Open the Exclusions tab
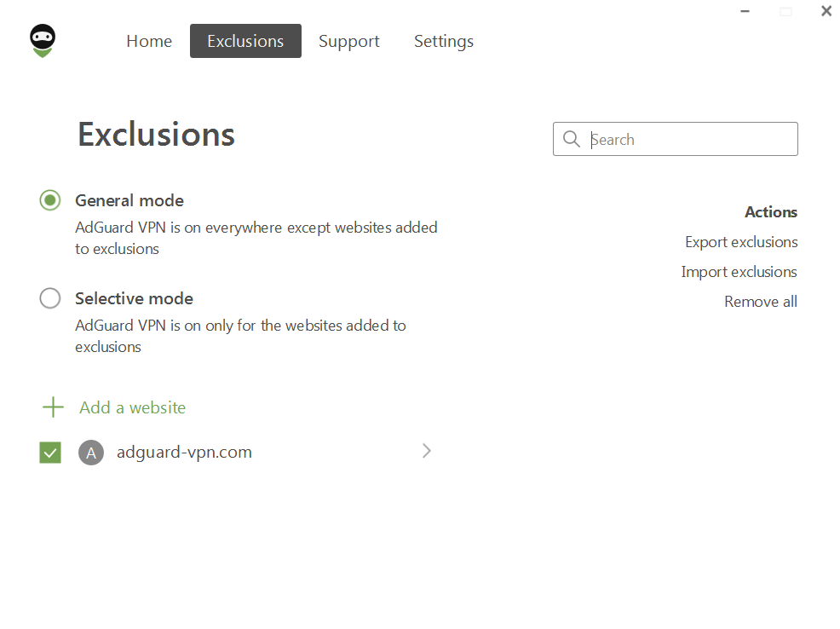The image size is (840, 629). [245, 41]
